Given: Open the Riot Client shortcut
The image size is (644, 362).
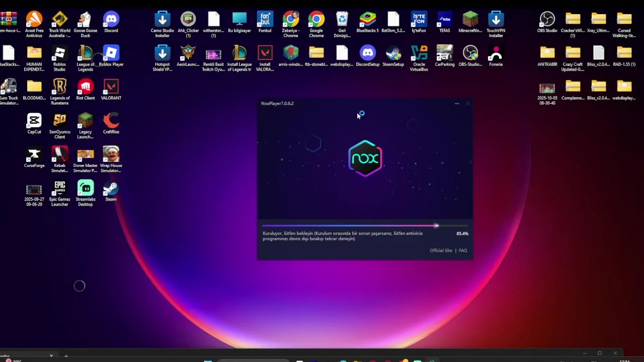Looking at the screenshot, I should (x=85, y=90).
